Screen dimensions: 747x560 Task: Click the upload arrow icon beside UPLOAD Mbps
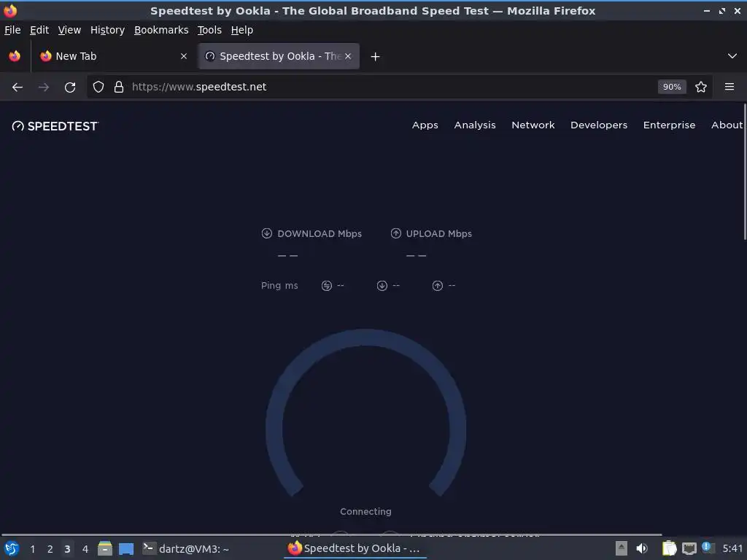[x=396, y=233]
